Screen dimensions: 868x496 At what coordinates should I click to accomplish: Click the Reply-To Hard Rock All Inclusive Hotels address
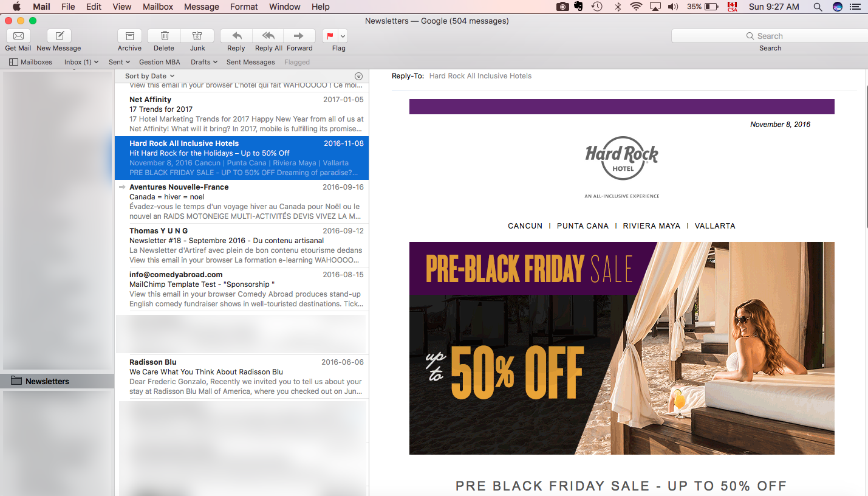coord(480,76)
